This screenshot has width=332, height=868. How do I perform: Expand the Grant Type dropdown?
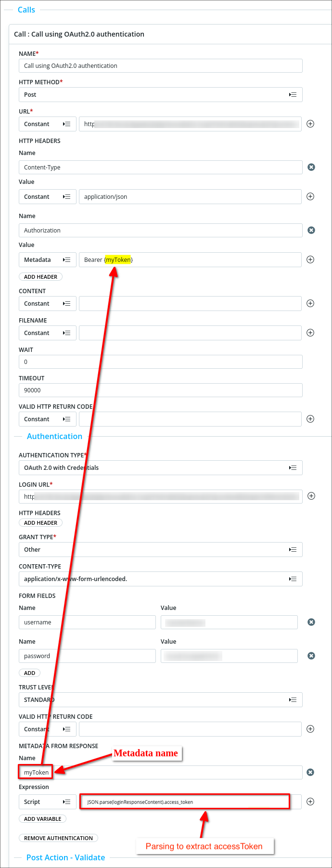[160, 549]
